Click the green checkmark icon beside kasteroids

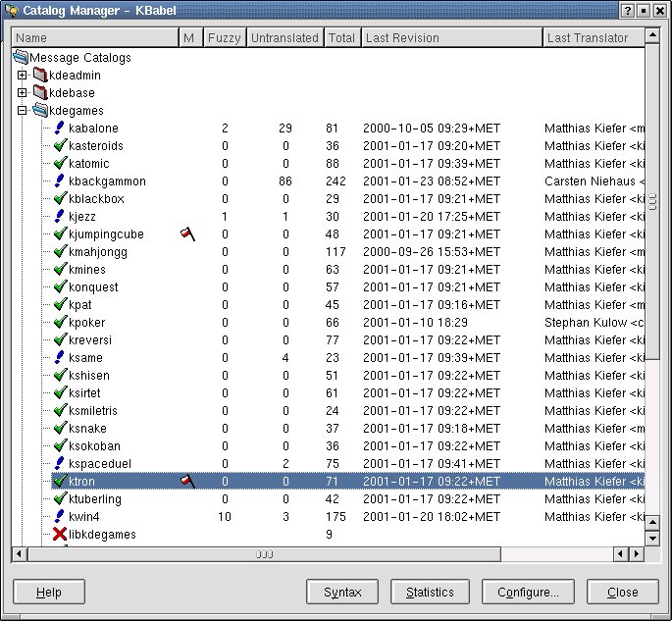[x=59, y=146]
